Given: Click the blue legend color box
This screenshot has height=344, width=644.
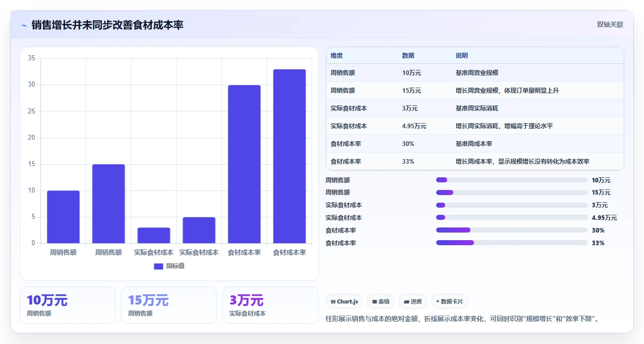Looking at the screenshot, I should (x=158, y=266).
